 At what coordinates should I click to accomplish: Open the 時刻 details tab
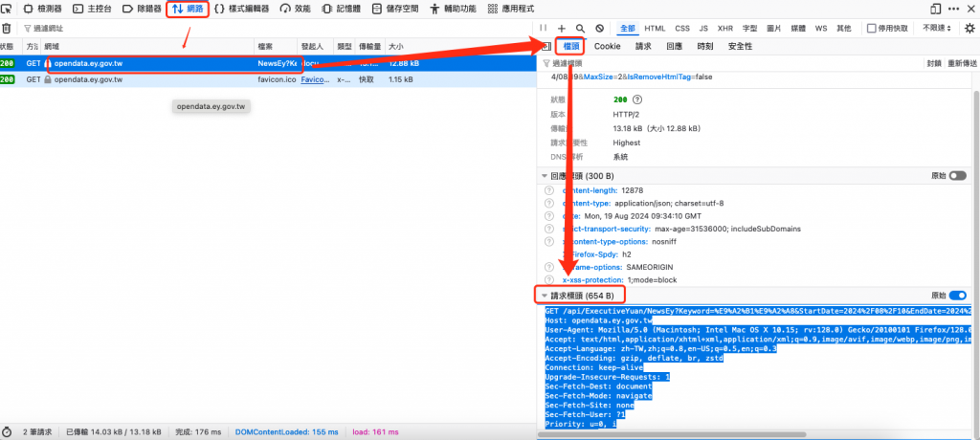point(705,46)
